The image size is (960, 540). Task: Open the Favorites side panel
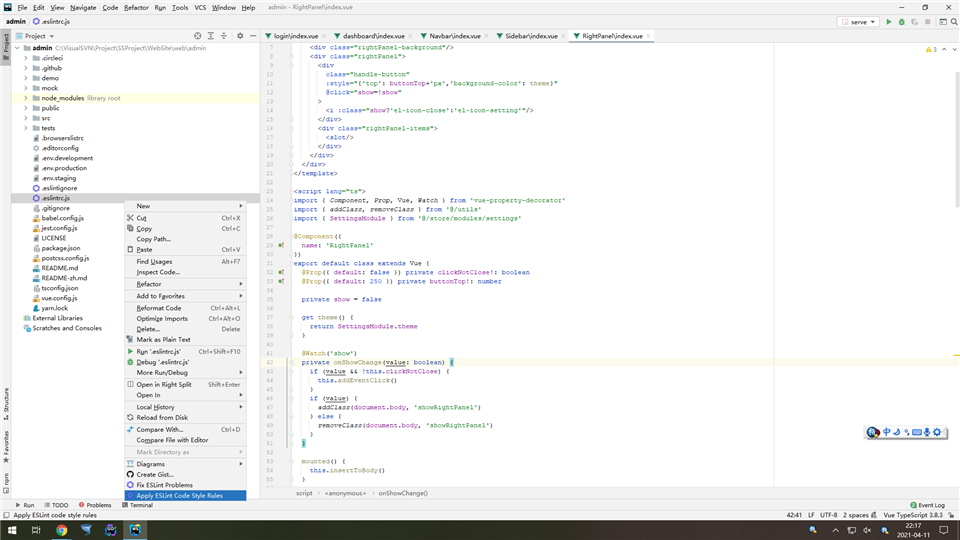click(x=6, y=446)
